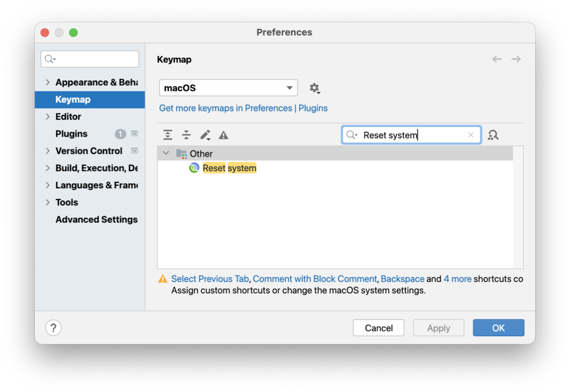Click the project-level icon next to Plugins
The image size is (570, 392).
click(x=134, y=134)
